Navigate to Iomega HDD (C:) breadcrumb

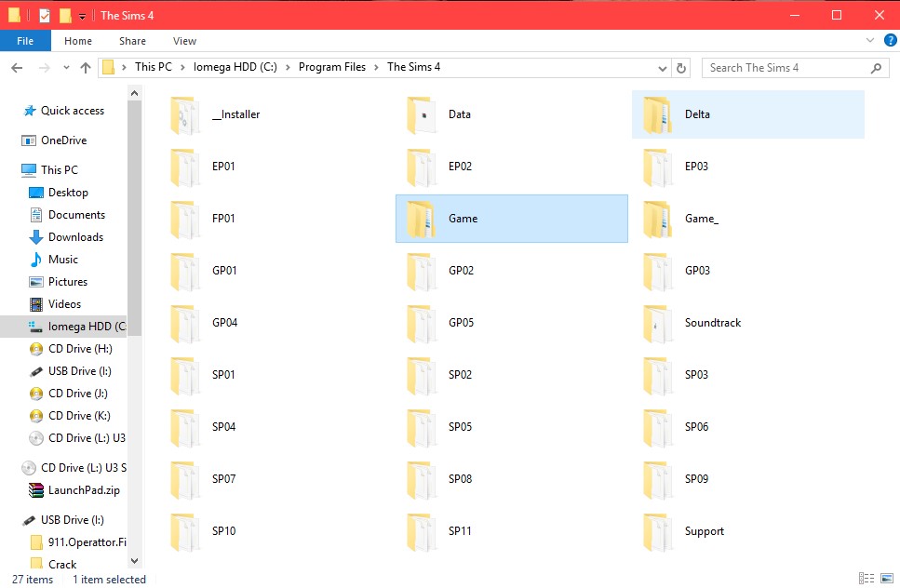point(235,67)
